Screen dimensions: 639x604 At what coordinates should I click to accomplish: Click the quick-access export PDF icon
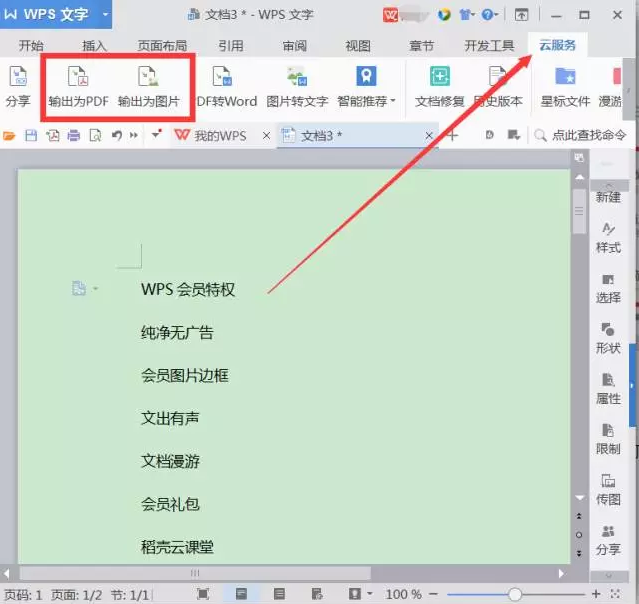pyautogui.click(x=53, y=135)
